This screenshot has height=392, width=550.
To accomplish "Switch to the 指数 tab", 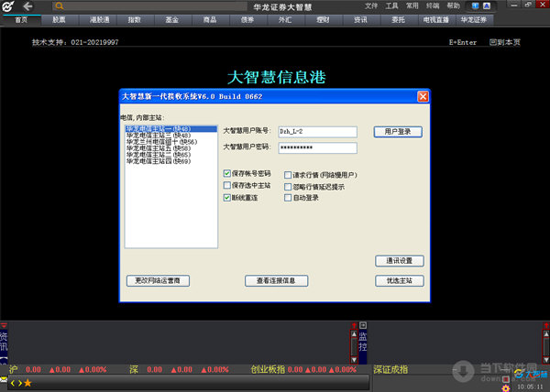I will pos(135,20).
